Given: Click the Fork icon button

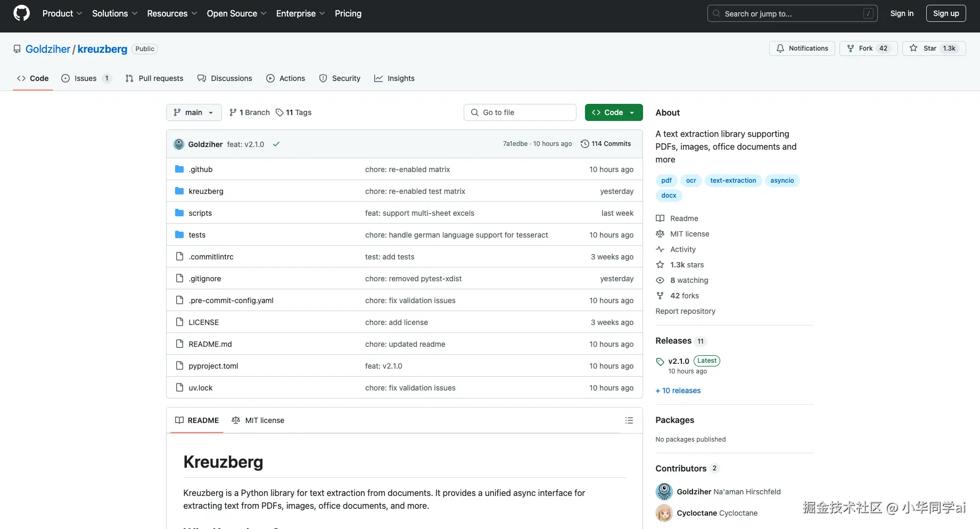Looking at the screenshot, I should click(x=869, y=48).
